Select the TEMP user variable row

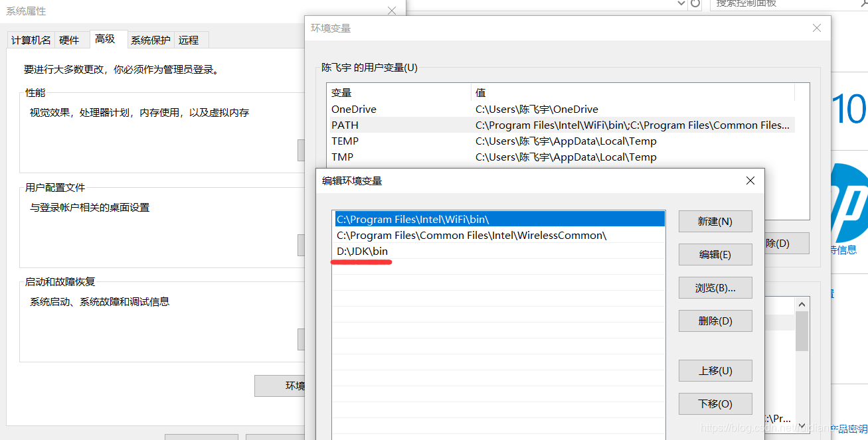coord(561,141)
